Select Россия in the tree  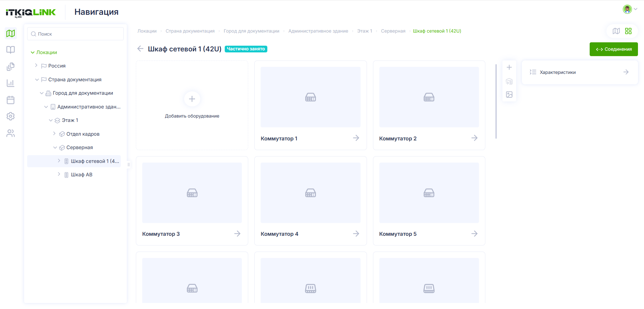click(57, 66)
